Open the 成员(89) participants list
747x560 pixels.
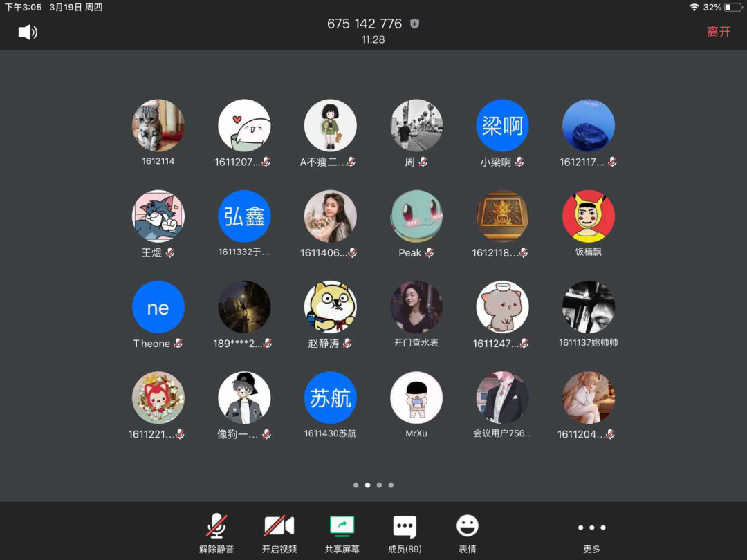[x=405, y=533]
